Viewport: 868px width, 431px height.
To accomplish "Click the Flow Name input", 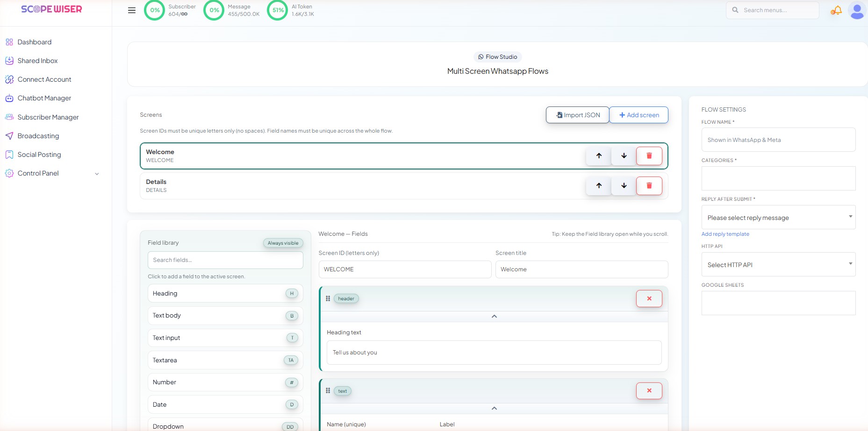I will (x=778, y=140).
